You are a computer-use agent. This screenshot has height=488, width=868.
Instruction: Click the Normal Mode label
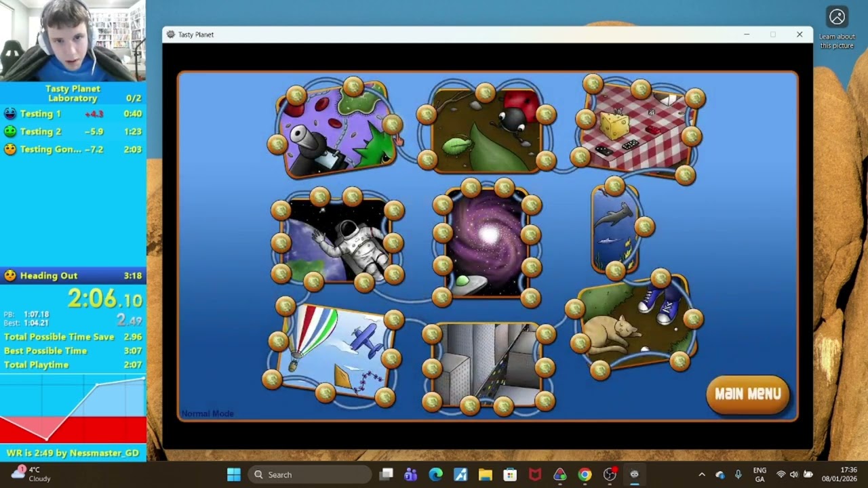tap(208, 413)
